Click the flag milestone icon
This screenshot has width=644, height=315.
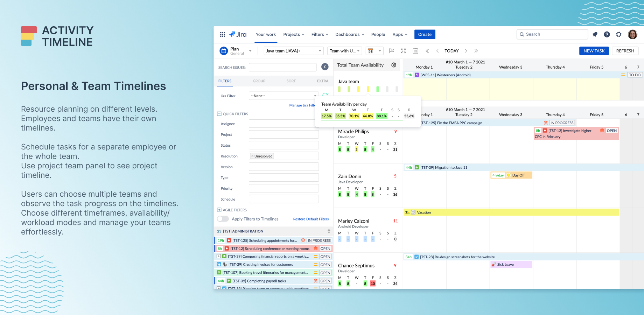392,51
